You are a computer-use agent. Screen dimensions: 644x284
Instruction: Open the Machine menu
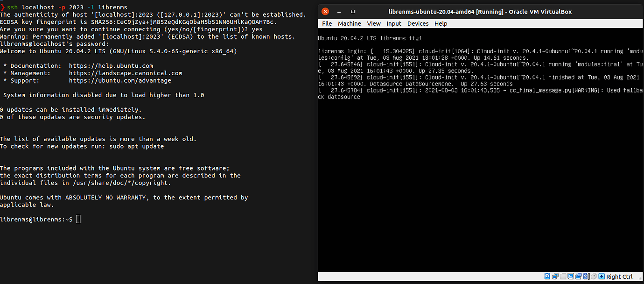(349, 23)
